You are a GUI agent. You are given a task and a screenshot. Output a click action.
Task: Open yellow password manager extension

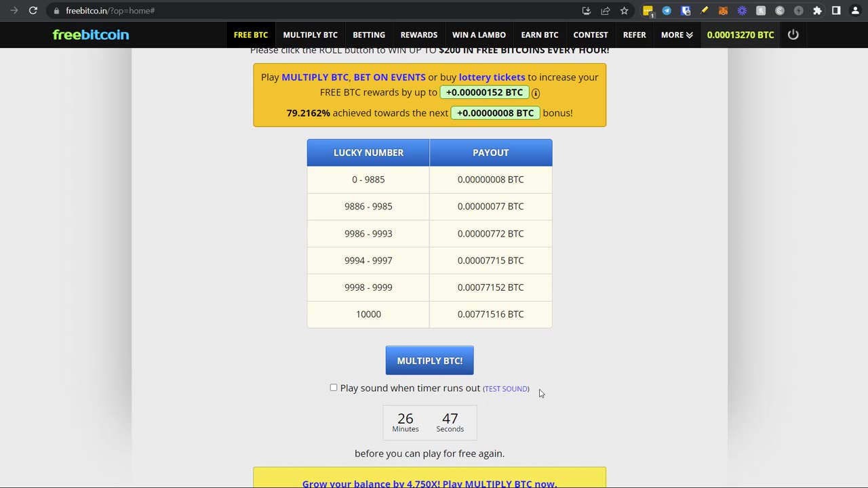648,11
